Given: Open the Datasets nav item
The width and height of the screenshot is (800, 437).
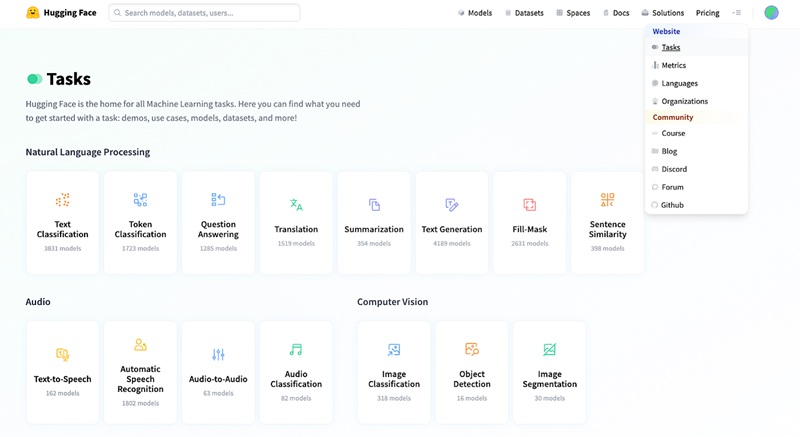Looking at the screenshot, I should pos(524,13).
